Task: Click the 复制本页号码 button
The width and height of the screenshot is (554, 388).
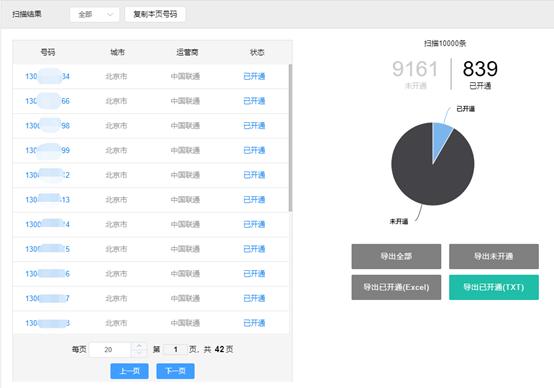Action: tap(155, 14)
